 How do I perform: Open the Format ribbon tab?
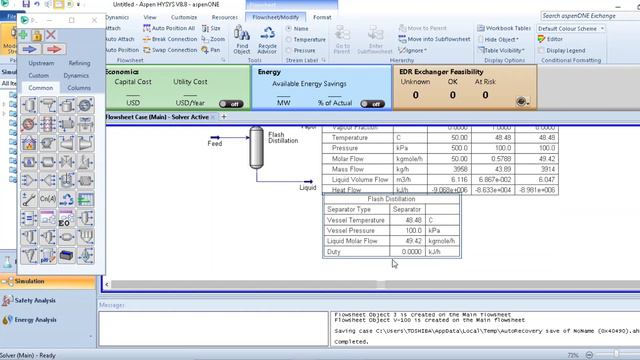(322, 17)
